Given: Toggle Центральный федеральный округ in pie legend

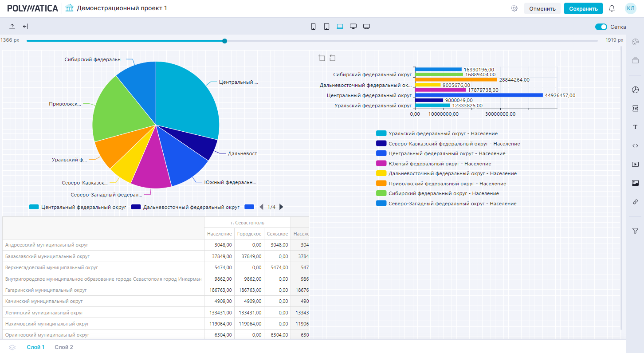Looking at the screenshot, I should (x=78, y=207).
